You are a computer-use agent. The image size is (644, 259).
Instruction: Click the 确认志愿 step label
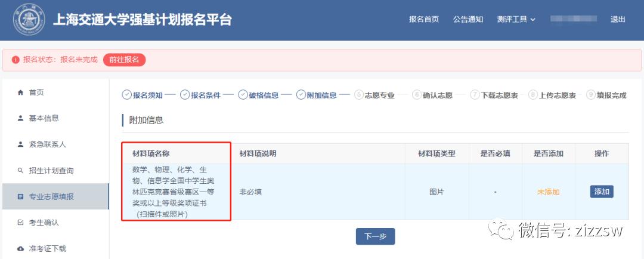tap(438, 95)
